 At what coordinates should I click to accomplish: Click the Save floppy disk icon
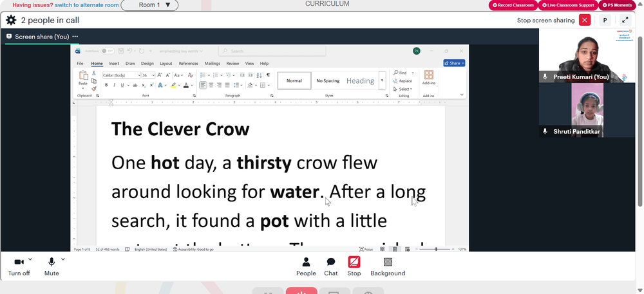click(121, 51)
